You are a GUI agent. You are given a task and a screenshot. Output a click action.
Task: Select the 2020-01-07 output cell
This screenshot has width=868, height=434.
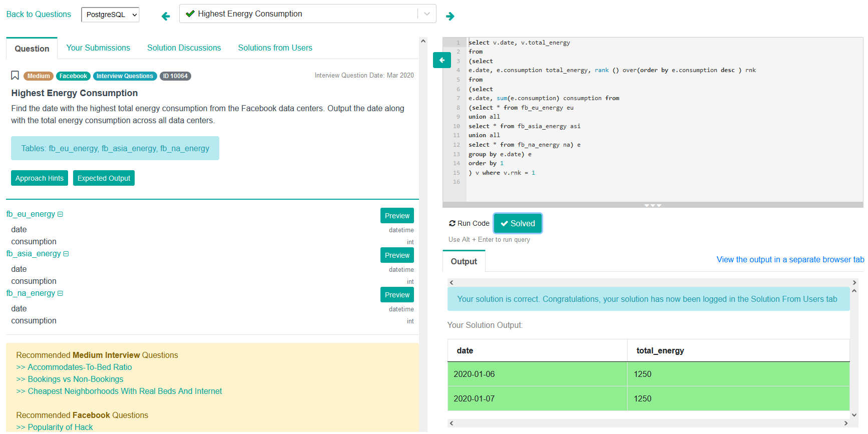coord(537,398)
